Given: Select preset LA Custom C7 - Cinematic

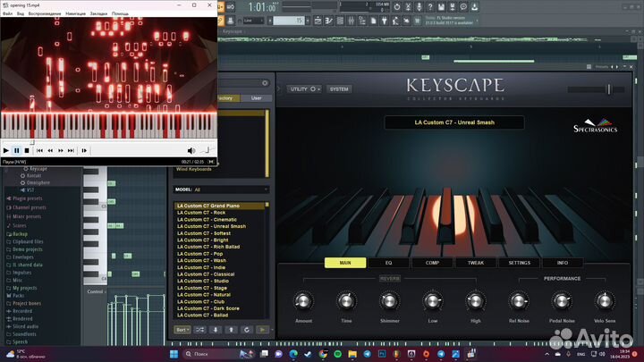Looking at the screenshot, I should tap(207, 219).
